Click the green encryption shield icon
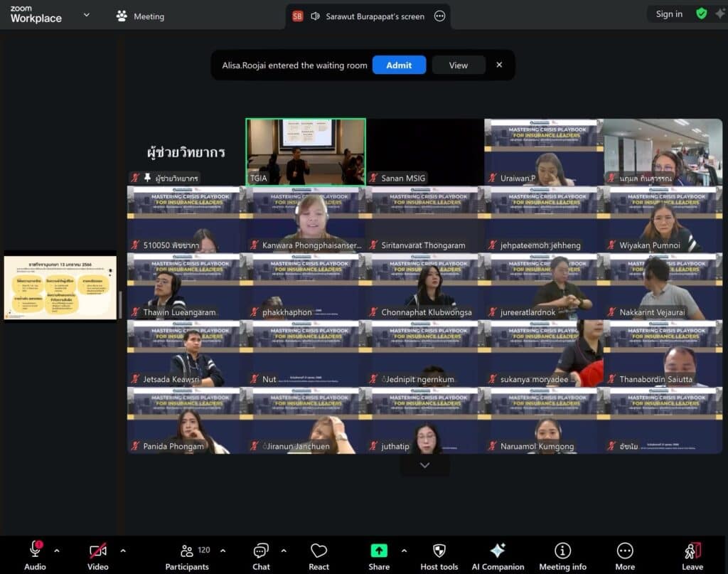Screen dimensions: 728x574 click(x=701, y=14)
